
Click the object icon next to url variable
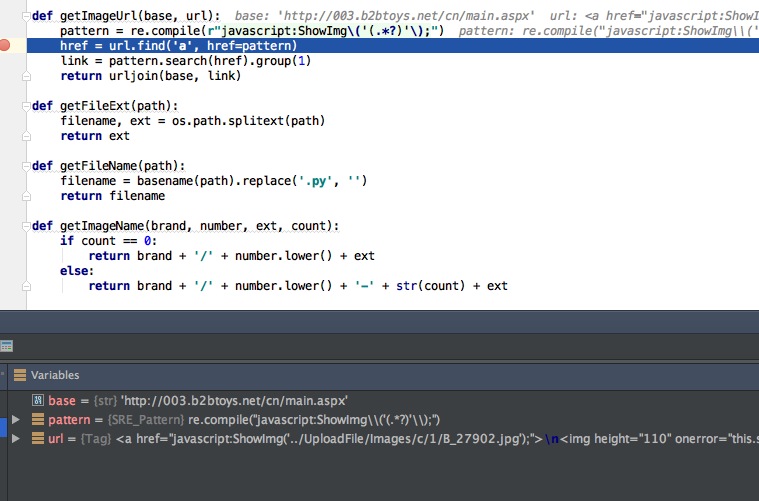(37, 439)
